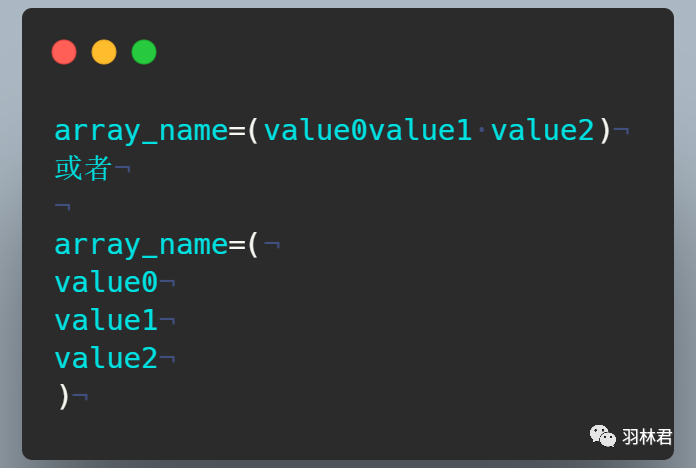Click array_name in the second declaration
Image resolution: width=696 pixels, height=468 pixels.
tap(141, 246)
